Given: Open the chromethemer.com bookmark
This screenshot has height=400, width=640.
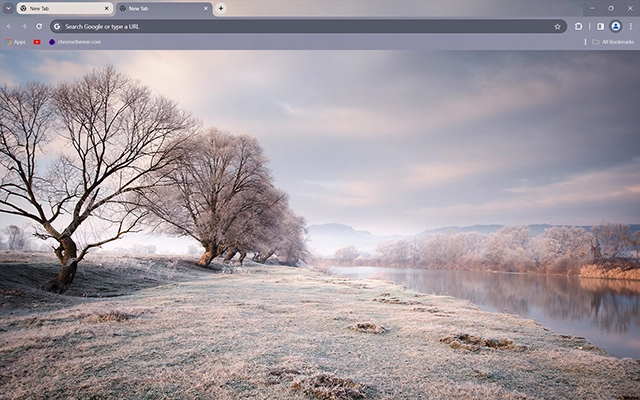Looking at the screenshot, I should pyautogui.click(x=75, y=42).
